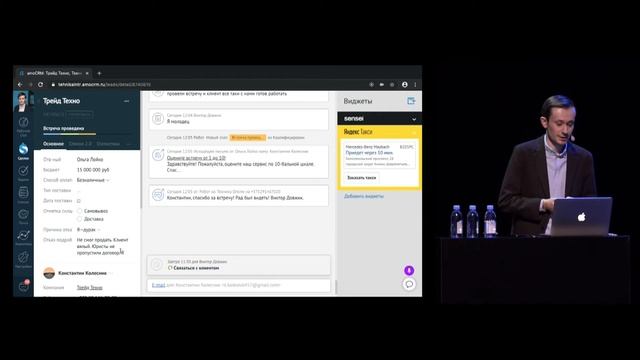Click the browser forward arrow
The height and width of the screenshot is (360, 640).
(x=30, y=84)
